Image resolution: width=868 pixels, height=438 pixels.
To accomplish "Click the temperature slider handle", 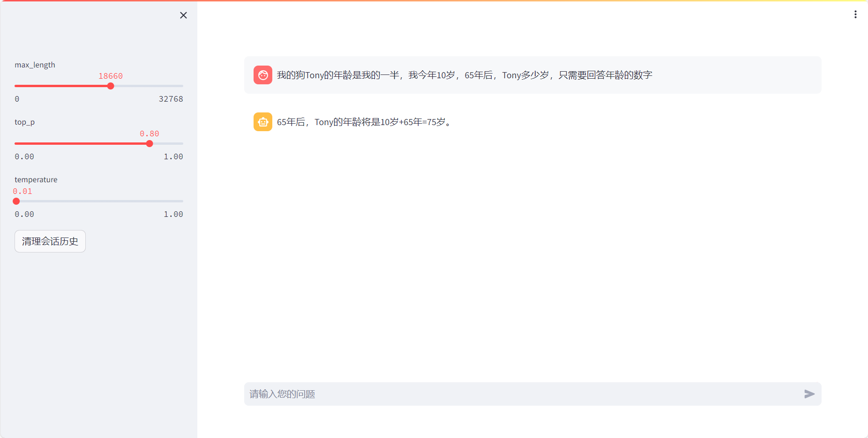I will 16,201.
